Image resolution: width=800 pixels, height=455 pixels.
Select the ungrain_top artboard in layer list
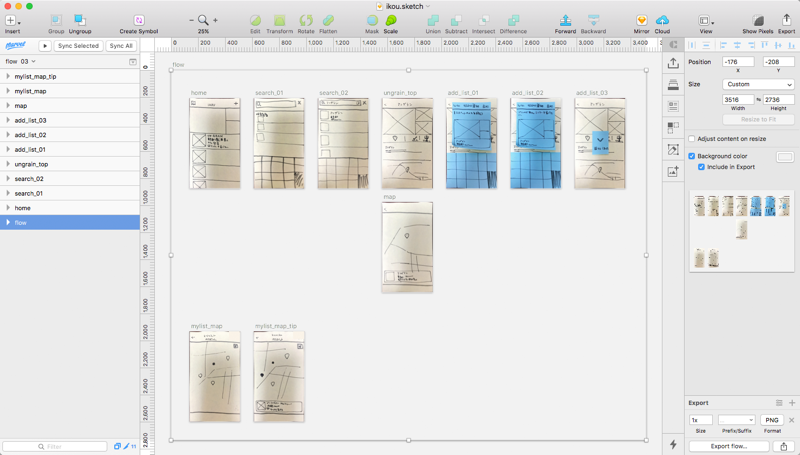[70, 164]
